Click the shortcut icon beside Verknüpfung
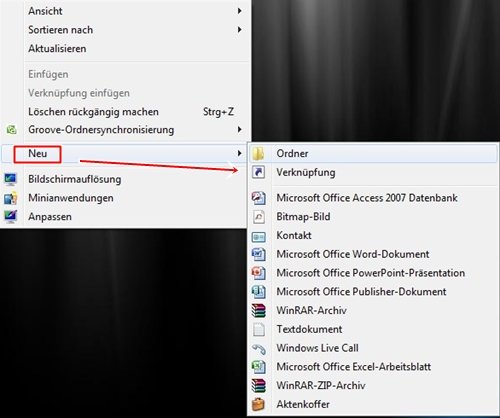500x418 pixels. coord(258,172)
